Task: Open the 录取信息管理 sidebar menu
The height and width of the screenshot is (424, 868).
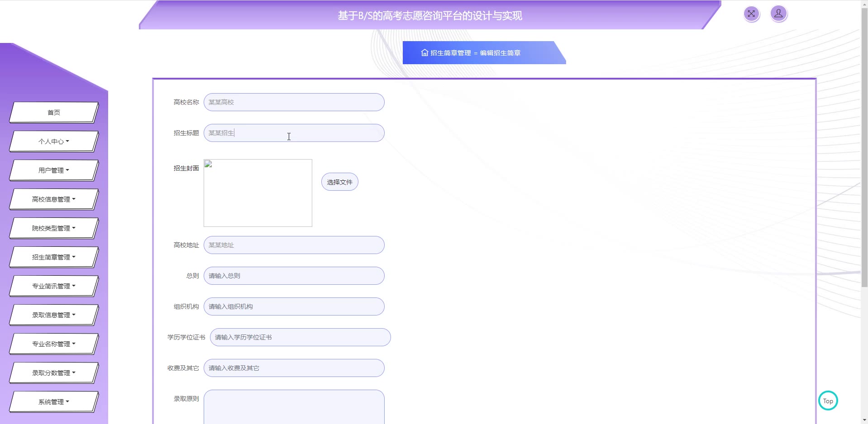Action: (x=54, y=315)
